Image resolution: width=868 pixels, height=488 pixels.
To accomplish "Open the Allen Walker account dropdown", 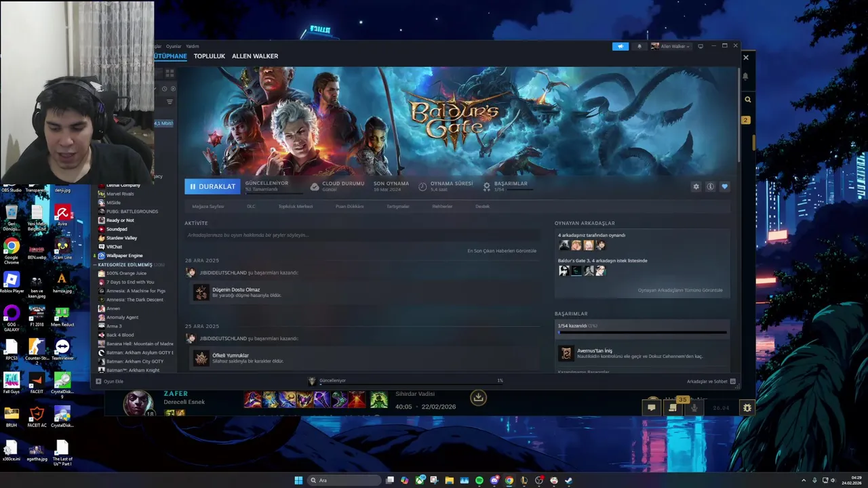I will point(671,46).
